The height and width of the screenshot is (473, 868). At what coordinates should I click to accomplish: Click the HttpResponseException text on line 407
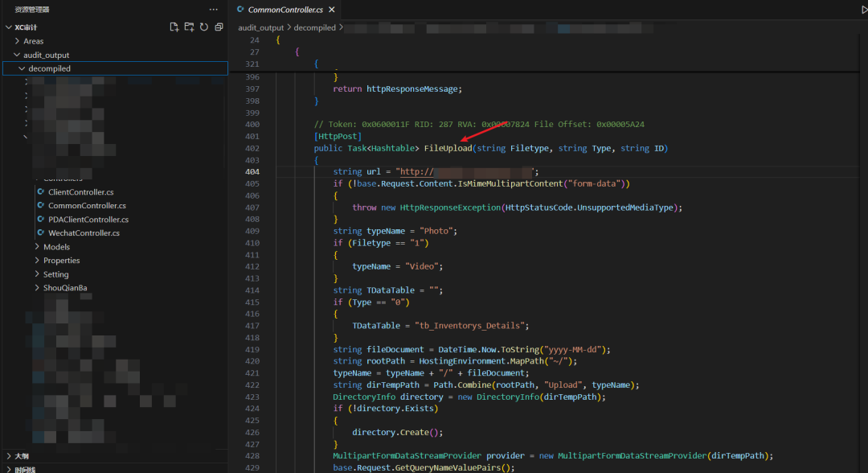coord(450,208)
